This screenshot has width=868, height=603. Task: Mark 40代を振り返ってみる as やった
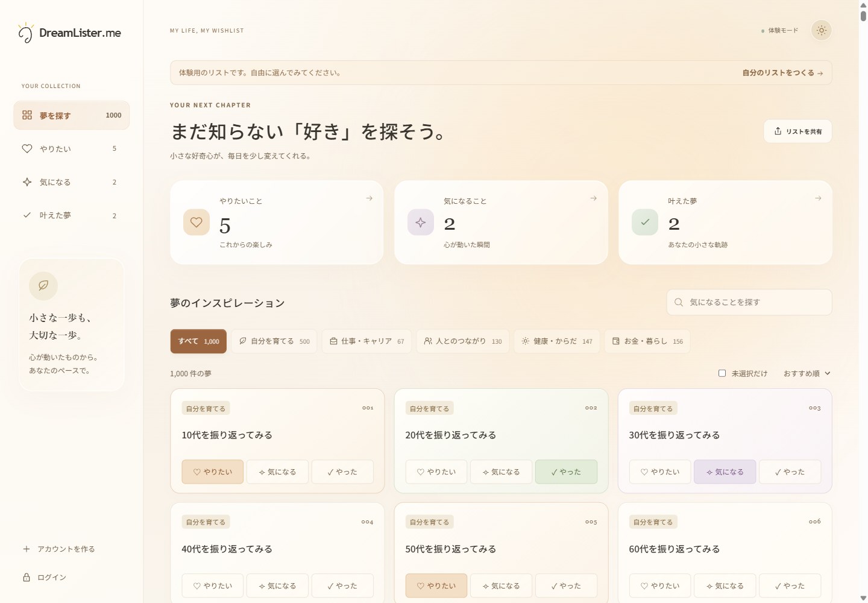(342, 586)
